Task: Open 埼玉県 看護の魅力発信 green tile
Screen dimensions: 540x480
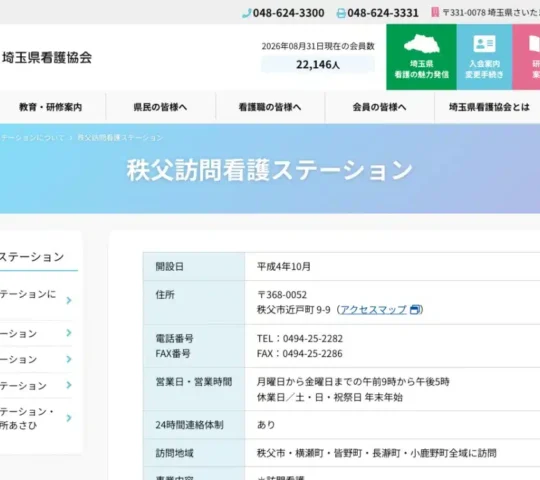Action: click(x=422, y=57)
